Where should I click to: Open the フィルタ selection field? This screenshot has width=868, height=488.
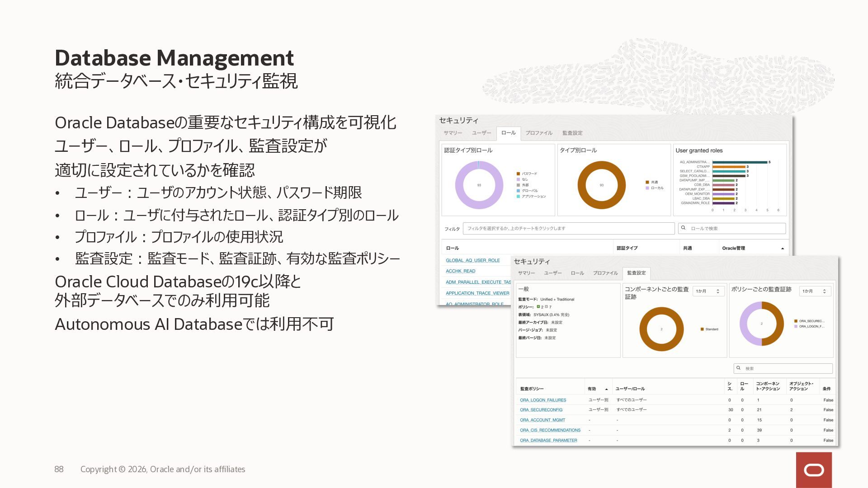(x=568, y=228)
